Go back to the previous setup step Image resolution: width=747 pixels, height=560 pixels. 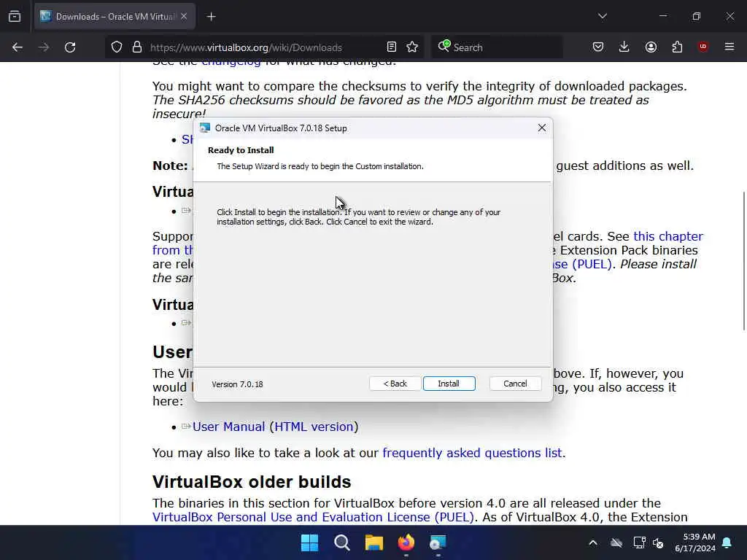pos(395,384)
